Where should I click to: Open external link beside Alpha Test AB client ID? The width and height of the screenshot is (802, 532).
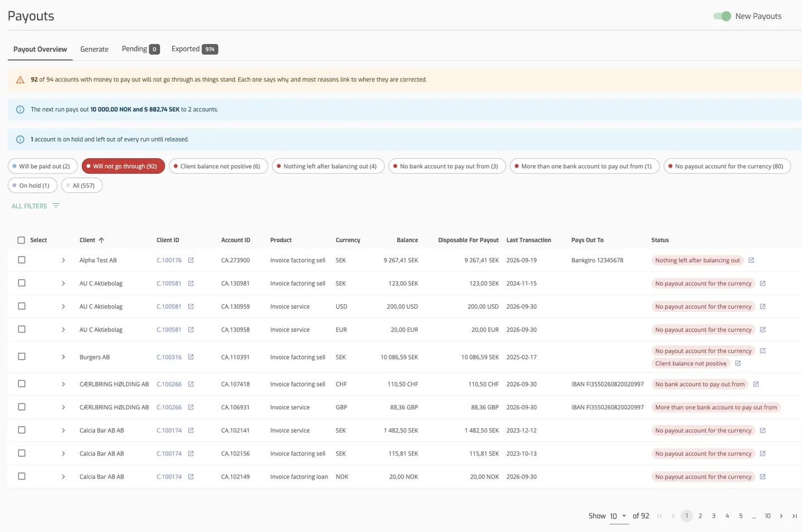190,260
